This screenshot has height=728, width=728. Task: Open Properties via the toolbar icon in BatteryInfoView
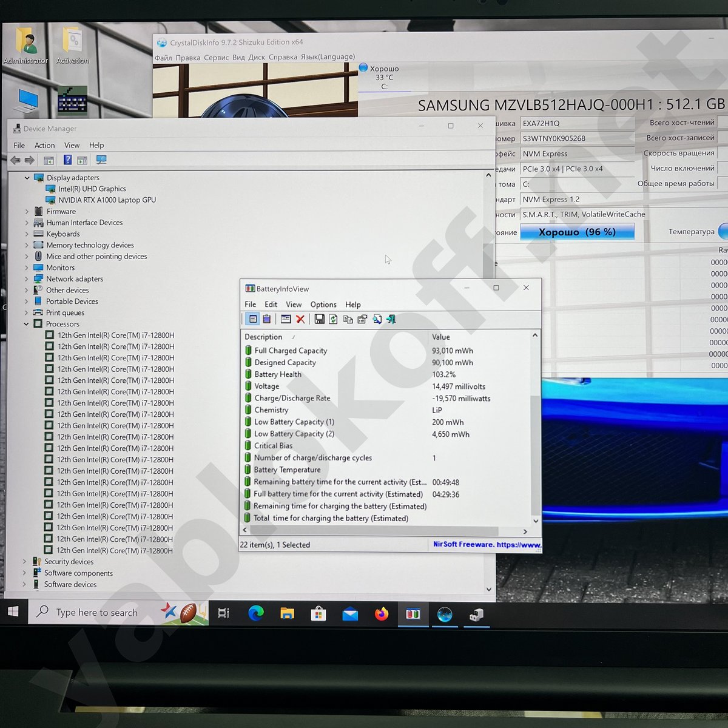tap(362, 320)
